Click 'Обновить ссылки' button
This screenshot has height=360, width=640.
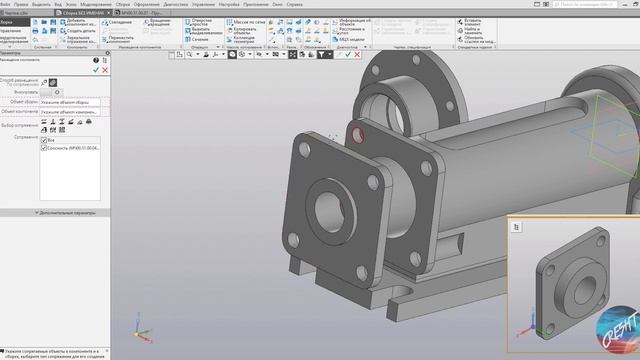click(x=476, y=40)
